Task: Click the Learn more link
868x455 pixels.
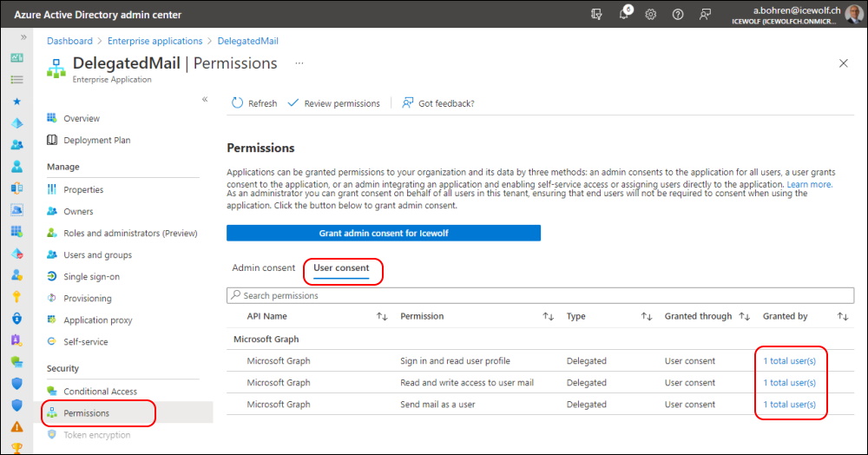Action: [x=809, y=184]
